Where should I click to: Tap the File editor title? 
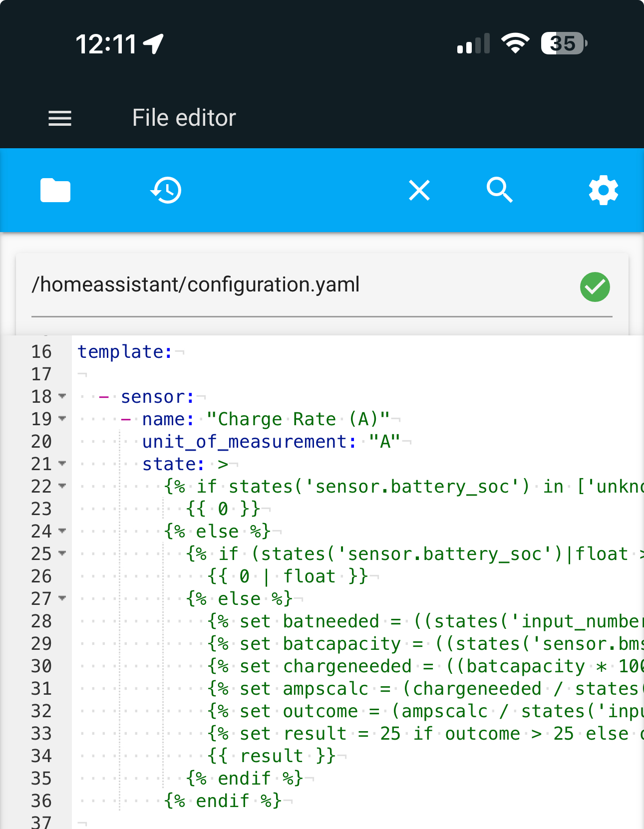pos(184,118)
